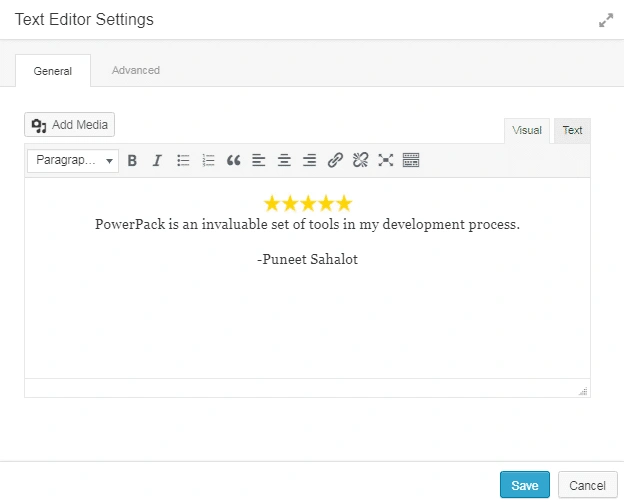Select the General tab
This screenshot has height=502, width=624.
53,71
